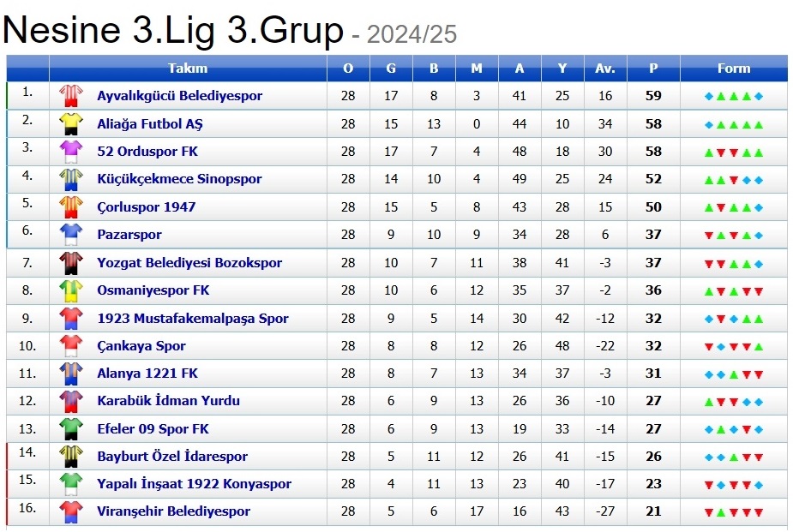
Task: Click the Av. goal difference column header
Action: pos(605,69)
